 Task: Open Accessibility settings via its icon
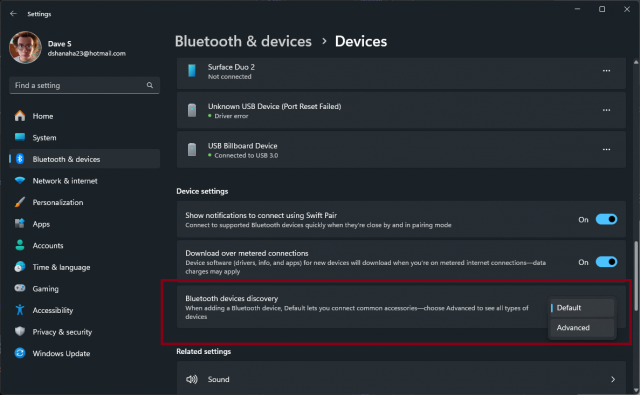coord(20,310)
